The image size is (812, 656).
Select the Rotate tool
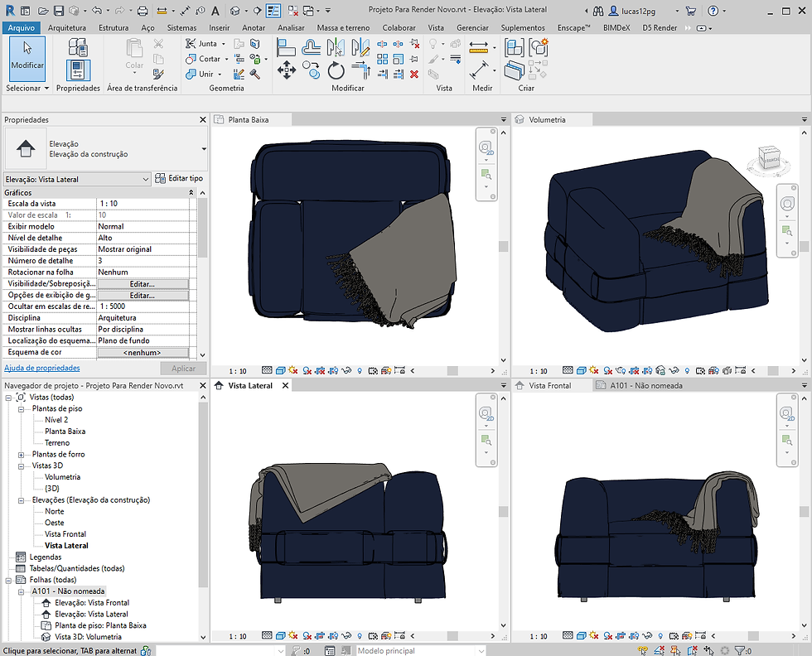336,70
